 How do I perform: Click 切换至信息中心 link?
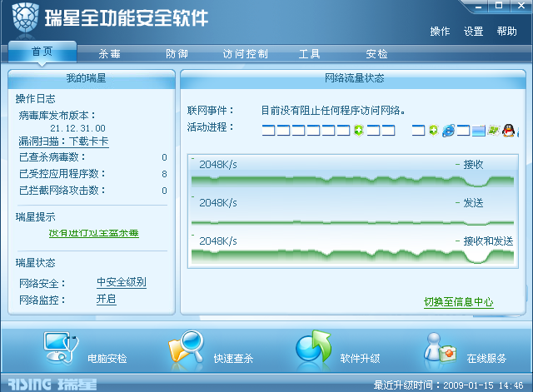point(459,301)
